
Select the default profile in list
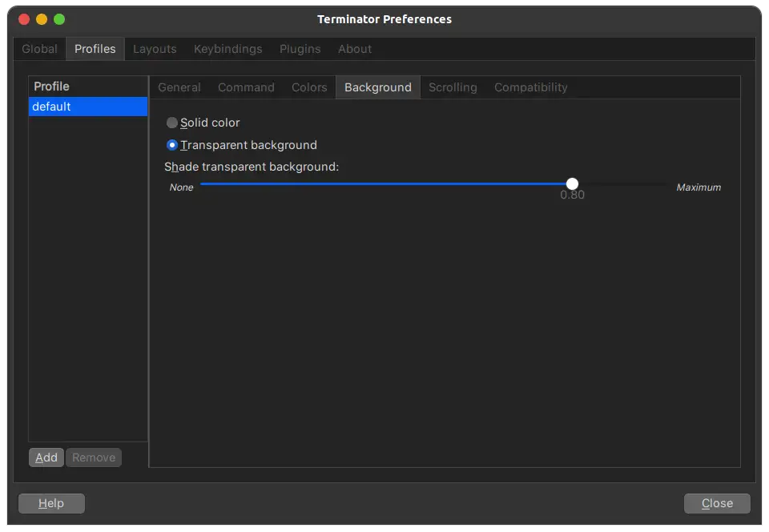(88, 107)
